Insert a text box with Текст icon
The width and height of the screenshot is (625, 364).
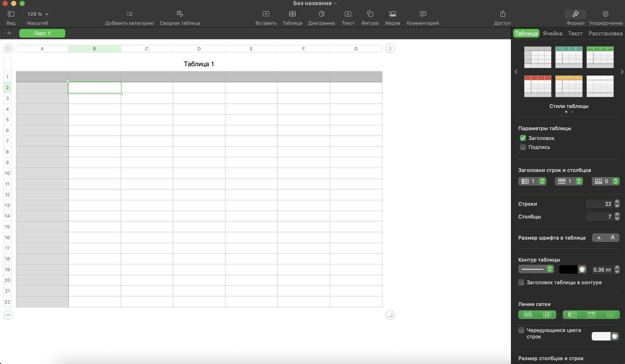tap(348, 14)
